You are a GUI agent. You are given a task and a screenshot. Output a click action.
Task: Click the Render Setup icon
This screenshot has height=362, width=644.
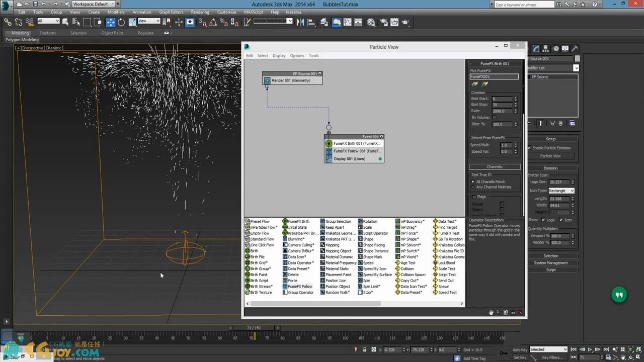click(384, 22)
